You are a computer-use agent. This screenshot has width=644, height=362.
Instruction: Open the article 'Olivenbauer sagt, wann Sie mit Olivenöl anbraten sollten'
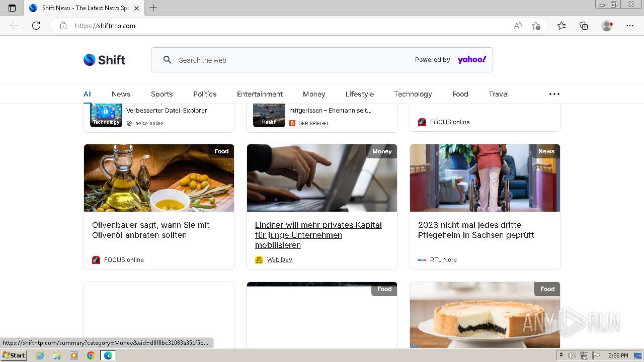click(x=151, y=230)
